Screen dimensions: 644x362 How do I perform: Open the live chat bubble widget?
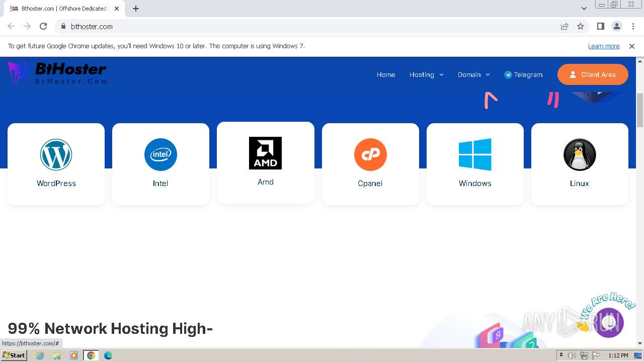(609, 322)
